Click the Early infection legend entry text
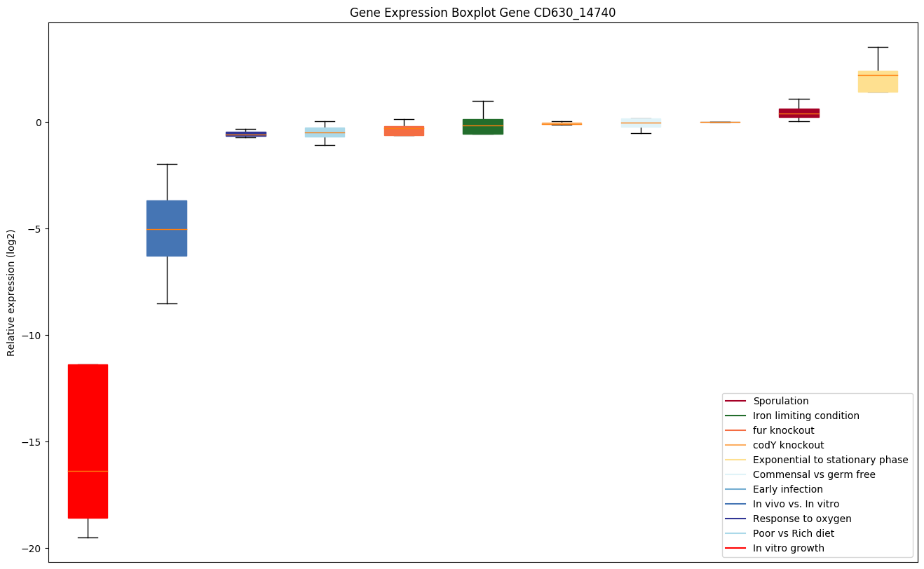 click(x=787, y=489)
